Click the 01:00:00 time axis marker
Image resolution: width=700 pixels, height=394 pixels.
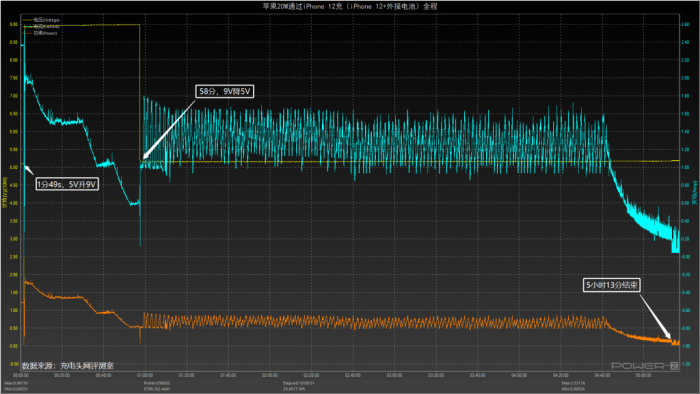coord(145,375)
